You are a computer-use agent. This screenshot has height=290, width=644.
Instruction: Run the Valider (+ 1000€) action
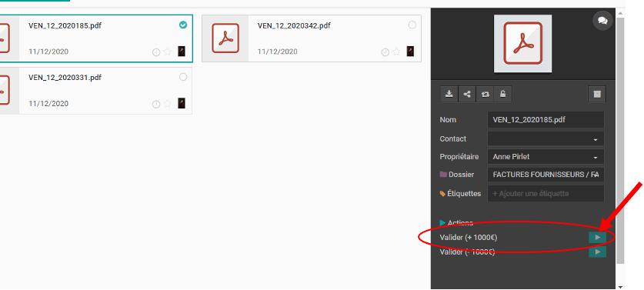point(597,238)
